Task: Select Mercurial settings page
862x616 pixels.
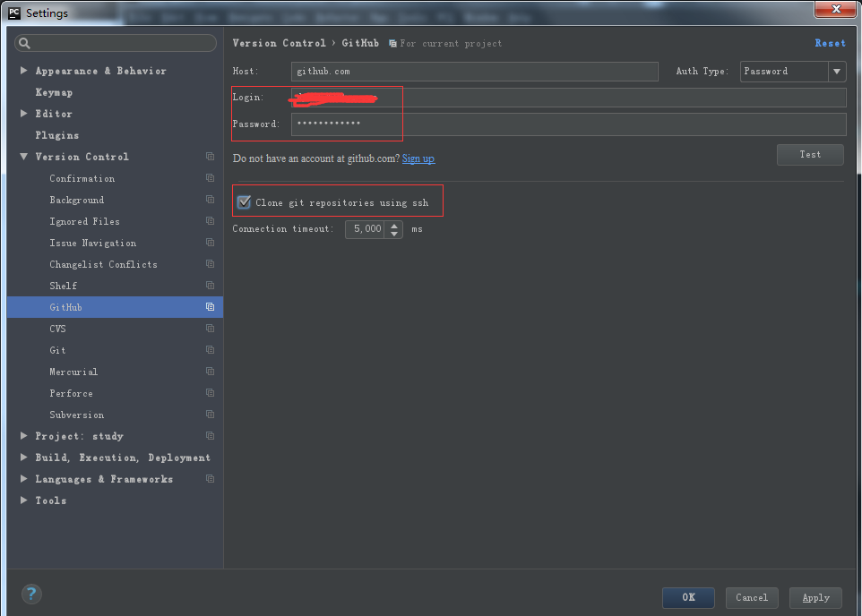Action: click(x=73, y=372)
